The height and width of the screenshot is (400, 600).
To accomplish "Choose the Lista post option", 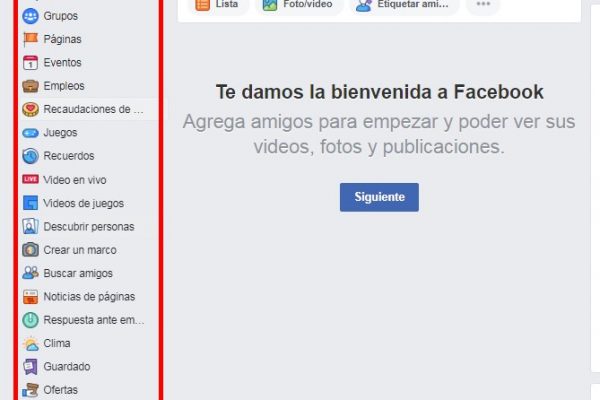I will [x=218, y=5].
